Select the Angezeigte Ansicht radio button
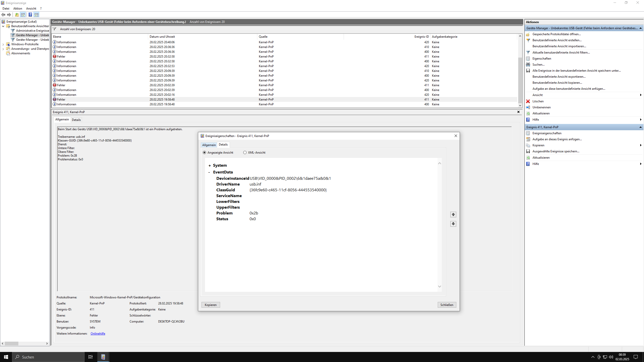The width and height of the screenshot is (644, 362). pyautogui.click(x=204, y=153)
